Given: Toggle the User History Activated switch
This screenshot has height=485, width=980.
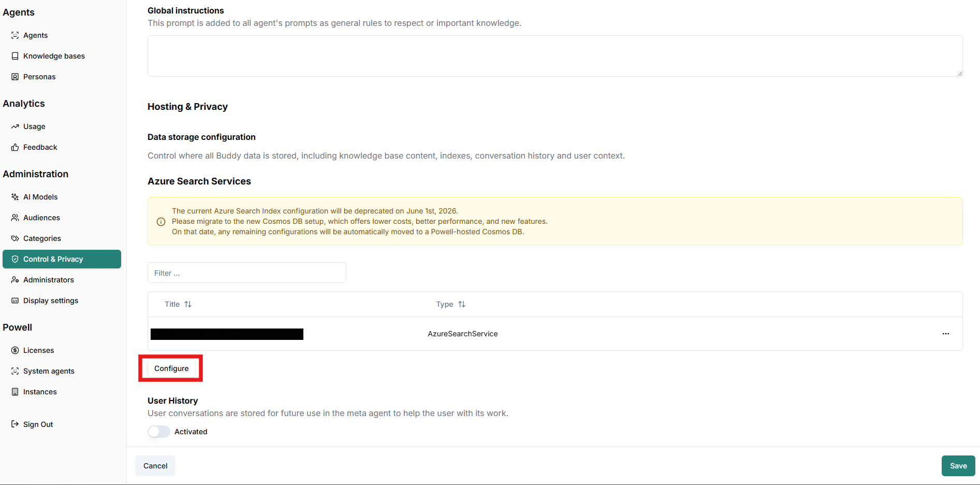Looking at the screenshot, I should pyautogui.click(x=159, y=432).
